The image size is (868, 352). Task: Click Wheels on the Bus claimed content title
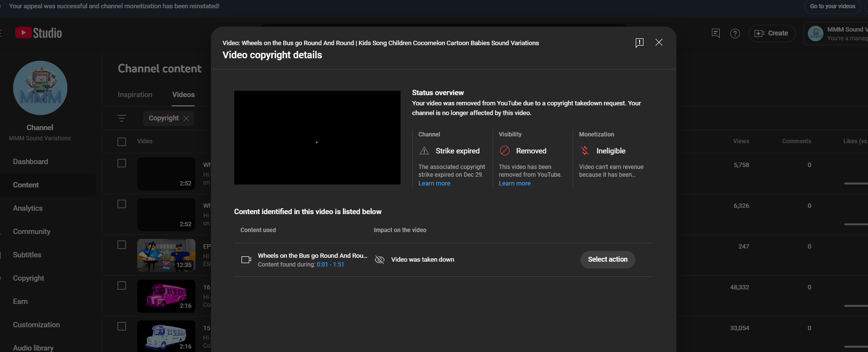point(313,256)
